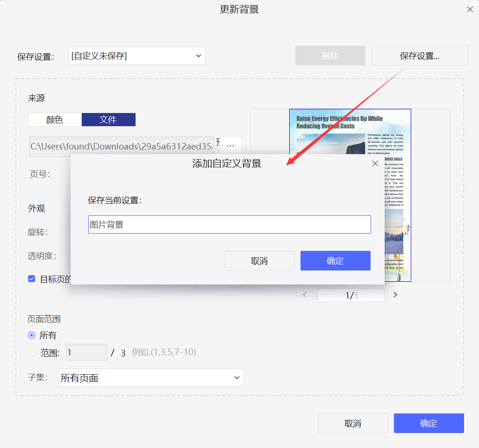Switch to the 文件 source tab
Image resolution: width=479 pixels, height=448 pixels.
108,120
